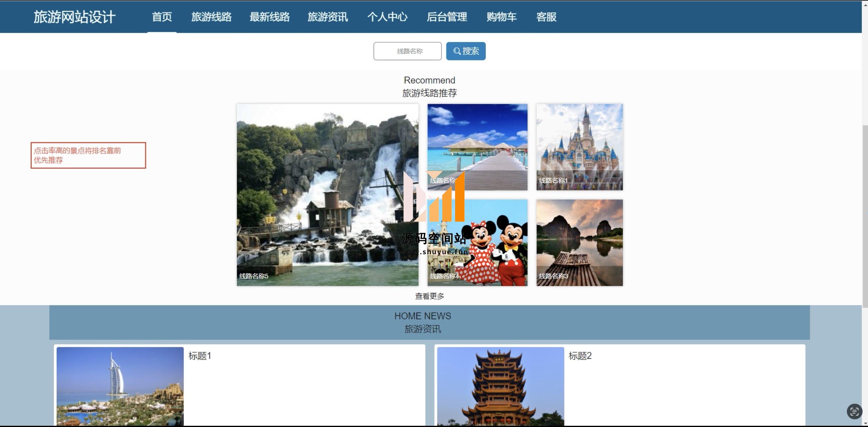This screenshot has width=868, height=427.
Task: Focus the 线路名称 search input
Action: click(407, 51)
